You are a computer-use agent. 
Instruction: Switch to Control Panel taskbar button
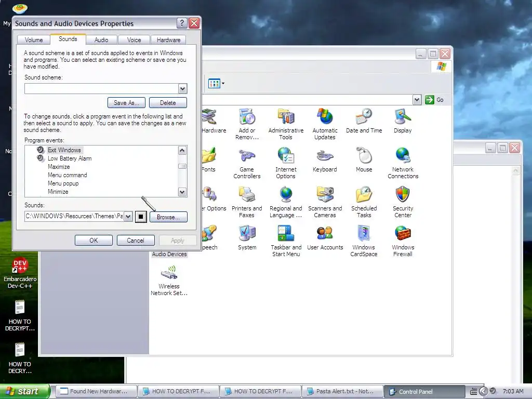point(424,392)
